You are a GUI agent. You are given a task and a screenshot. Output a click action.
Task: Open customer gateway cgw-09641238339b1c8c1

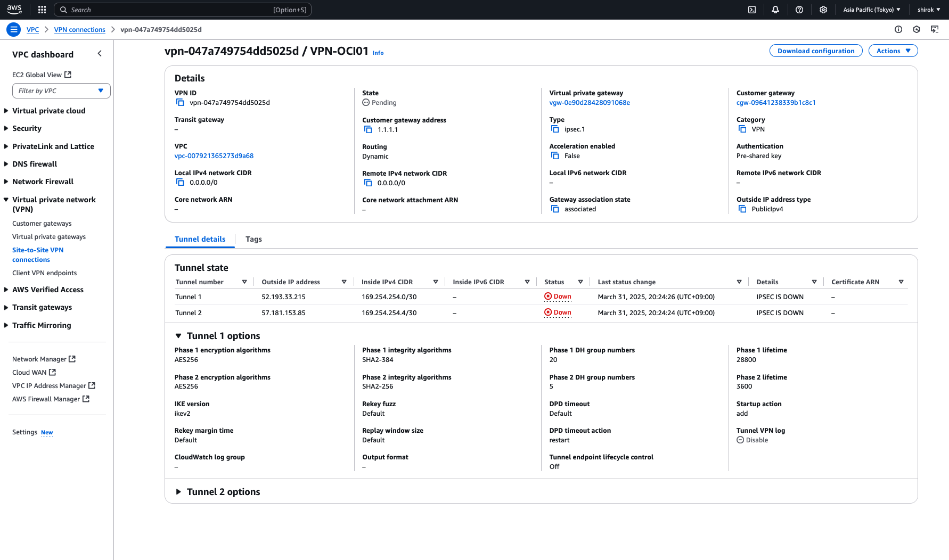(776, 103)
